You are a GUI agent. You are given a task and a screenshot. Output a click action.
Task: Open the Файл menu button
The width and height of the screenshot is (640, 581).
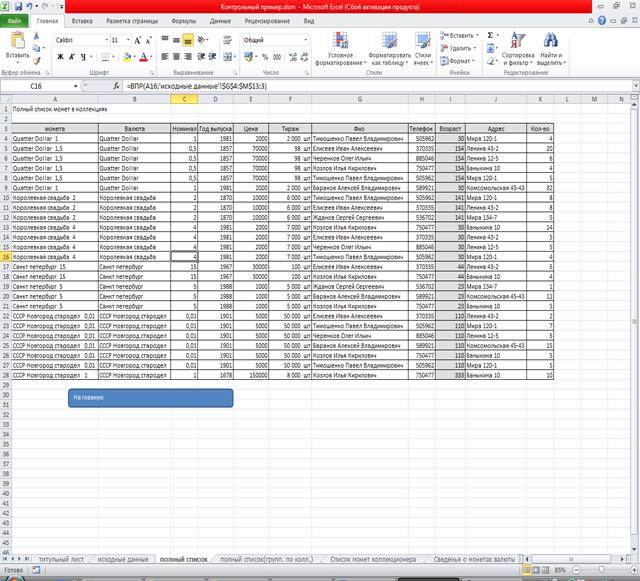click(x=15, y=20)
